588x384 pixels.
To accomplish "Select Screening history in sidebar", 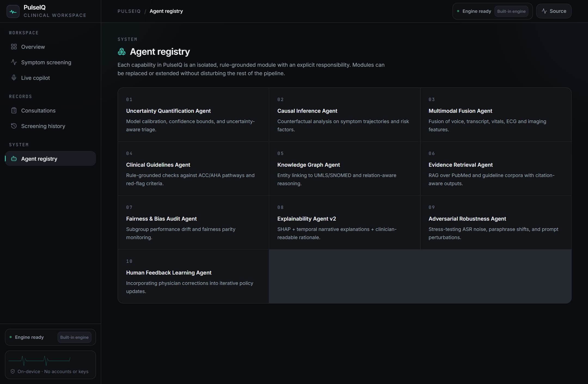I will click(50, 126).
